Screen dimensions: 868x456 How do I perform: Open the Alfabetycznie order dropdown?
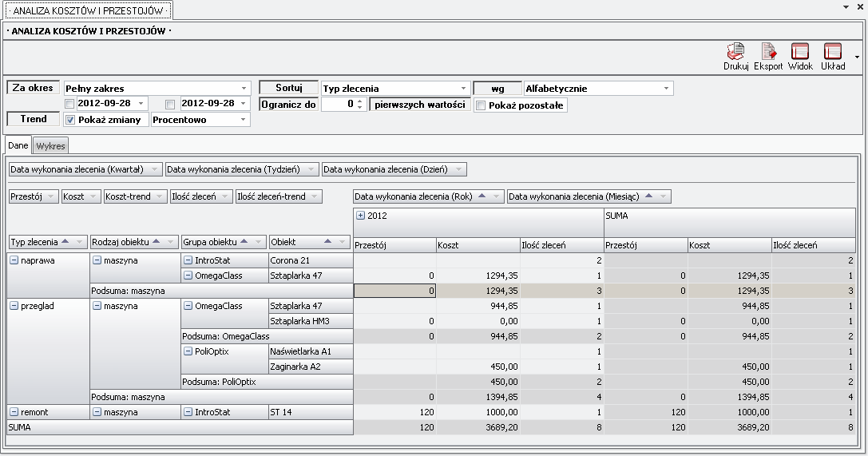(666, 89)
